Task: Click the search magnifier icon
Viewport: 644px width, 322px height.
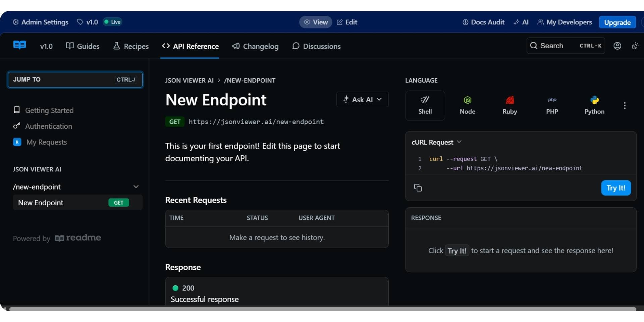Action: (534, 46)
